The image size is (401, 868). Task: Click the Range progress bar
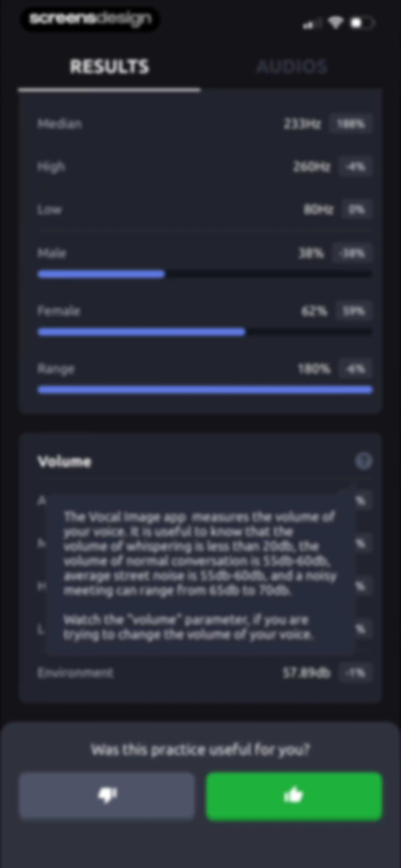click(205, 390)
